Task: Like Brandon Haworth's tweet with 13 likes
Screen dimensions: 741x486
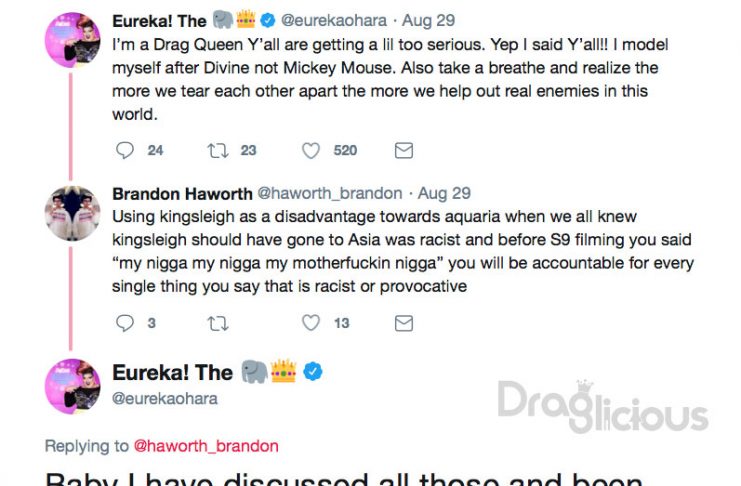Action: [311, 323]
